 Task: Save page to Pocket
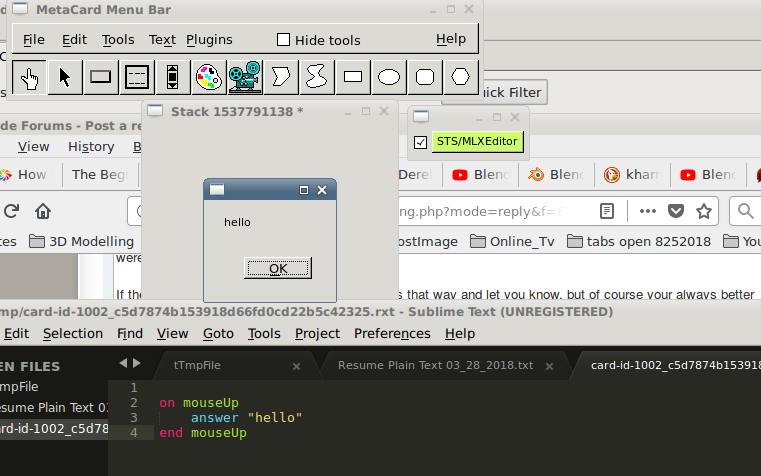[x=676, y=211]
